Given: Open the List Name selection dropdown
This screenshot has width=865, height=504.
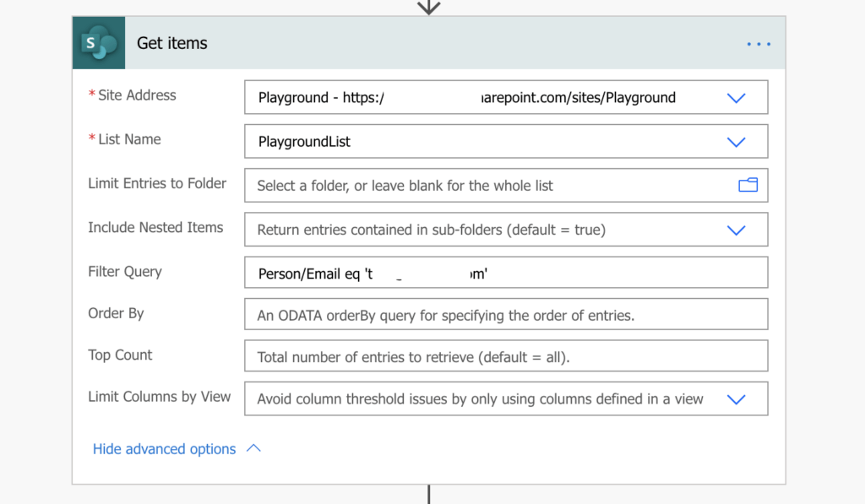Looking at the screenshot, I should pyautogui.click(x=736, y=141).
